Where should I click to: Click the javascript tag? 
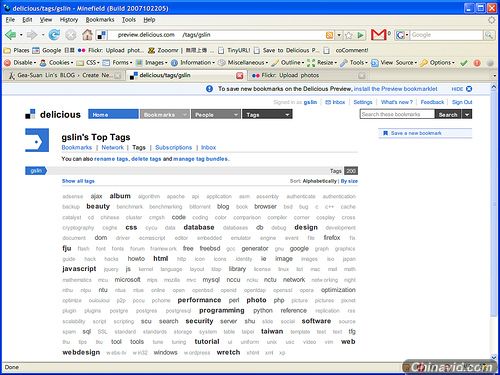tap(79, 269)
